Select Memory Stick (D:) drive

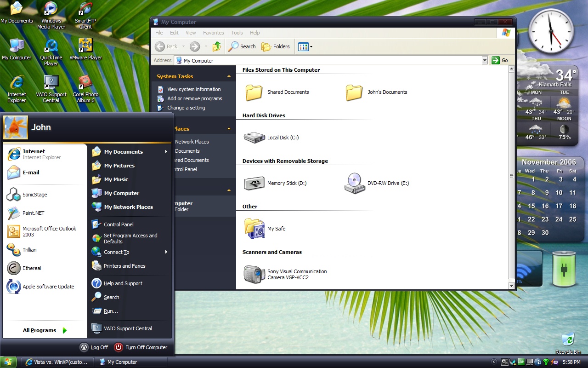275,183
